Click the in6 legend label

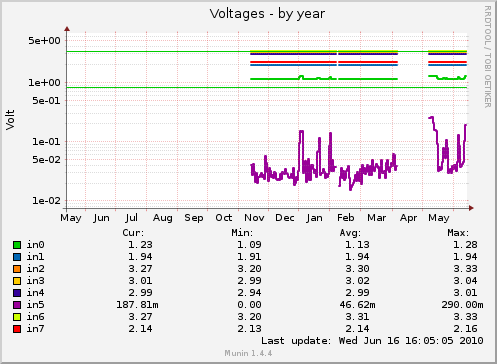[x=35, y=317]
